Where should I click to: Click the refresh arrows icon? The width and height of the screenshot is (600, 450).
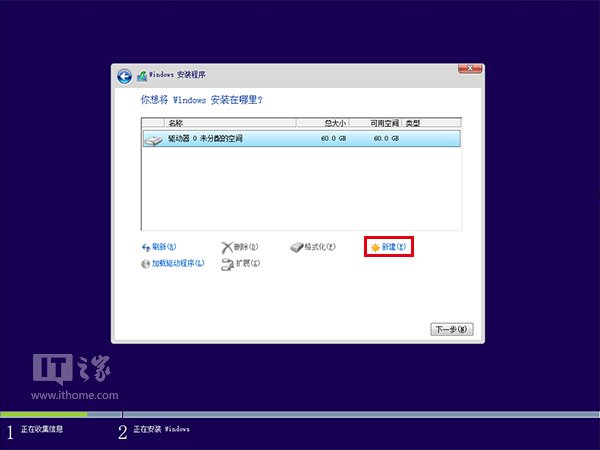pyautogui.click(x=146, y=248)
